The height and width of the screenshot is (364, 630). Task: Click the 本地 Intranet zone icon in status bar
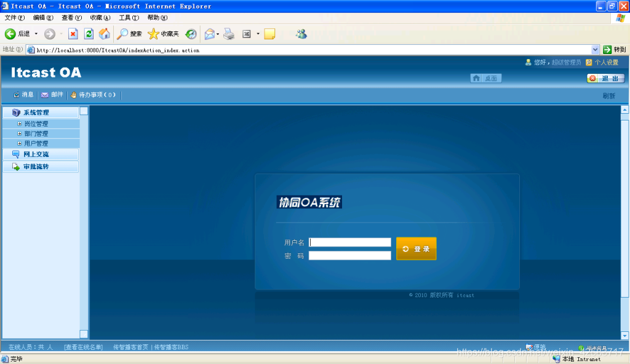coord(556,359)
